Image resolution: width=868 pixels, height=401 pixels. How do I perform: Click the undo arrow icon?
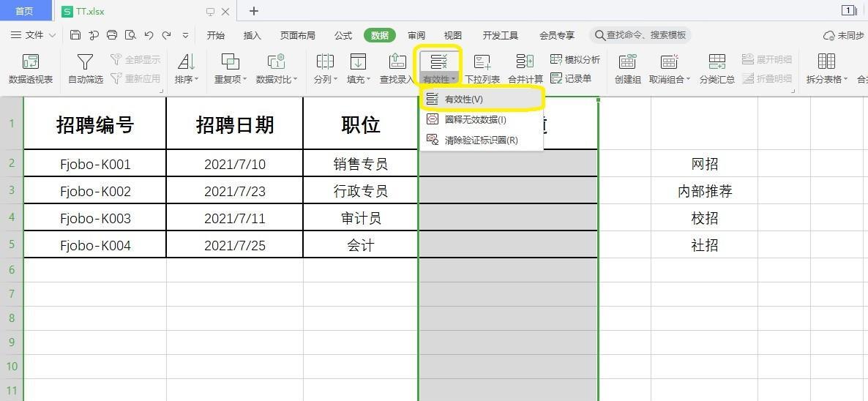pyautogui.click(x=149, y=35)
